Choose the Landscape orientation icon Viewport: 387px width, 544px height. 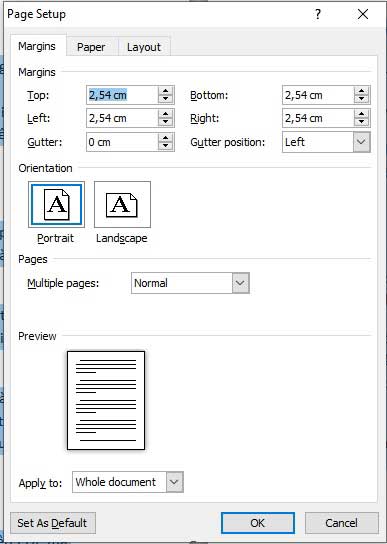[122, 204]
